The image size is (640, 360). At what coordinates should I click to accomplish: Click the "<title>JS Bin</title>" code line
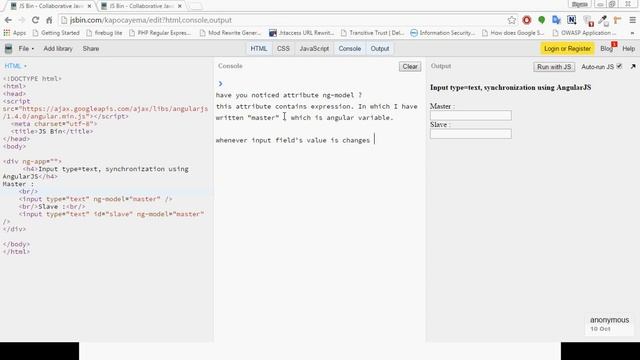(x=52, y=131)
